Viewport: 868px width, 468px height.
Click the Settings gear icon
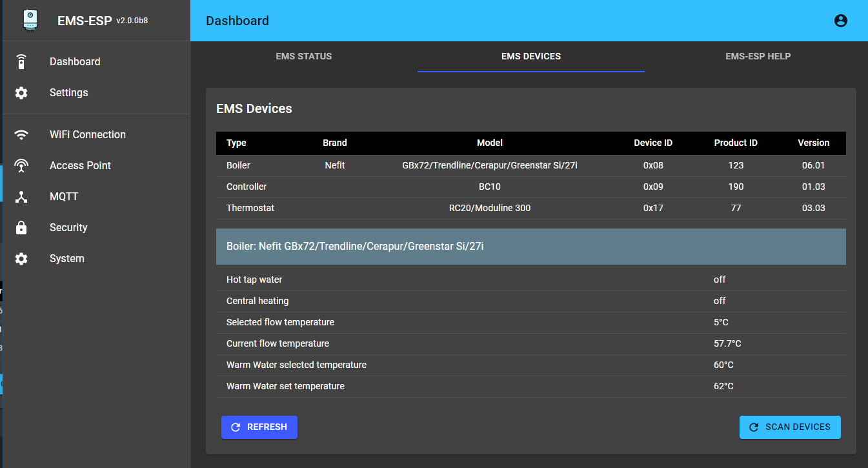pyautogui.click(x=21, y=93)
